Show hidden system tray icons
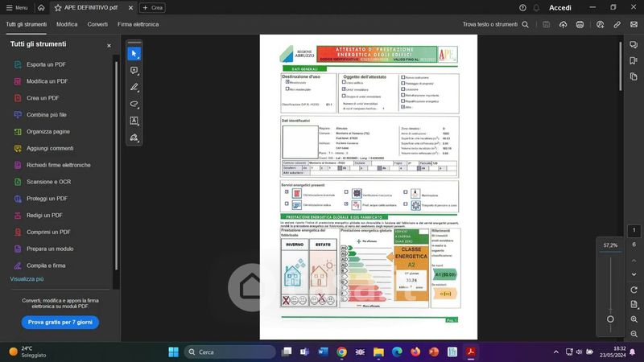The width and height of the screenshot is (644, 362). pos(555,352)
